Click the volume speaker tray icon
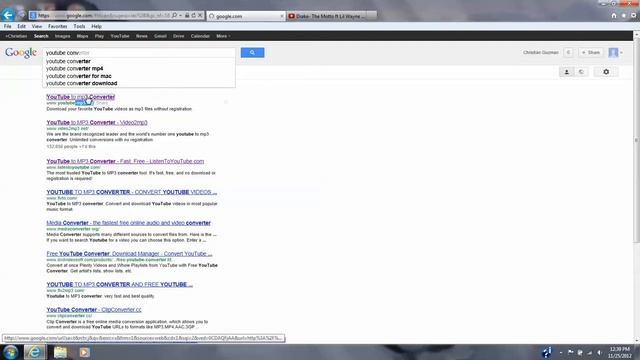640x360 pixels. (599, 352)
